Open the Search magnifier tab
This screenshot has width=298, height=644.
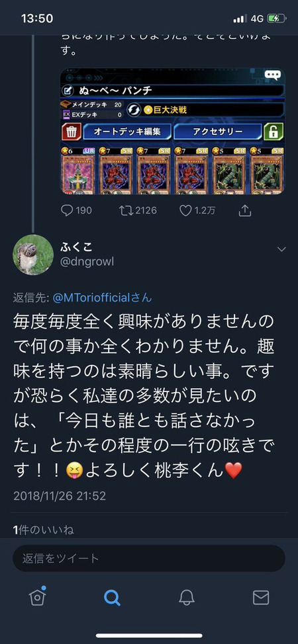click(x=111, y=598)
